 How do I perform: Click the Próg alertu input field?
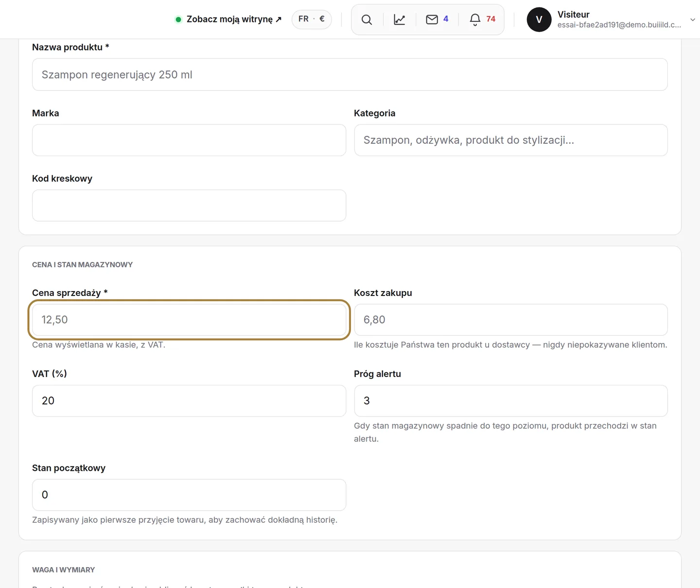coord(511,401)
